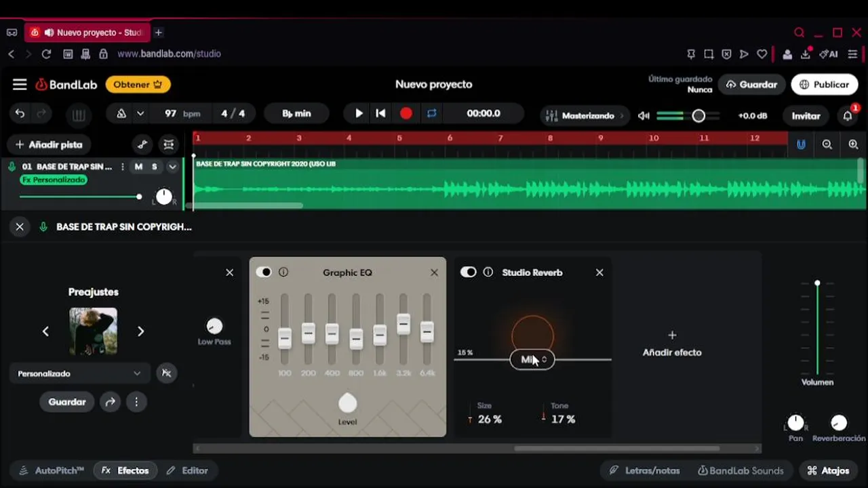Open the B♭ min key selector

pyautogui.click(x=296, y=114)
